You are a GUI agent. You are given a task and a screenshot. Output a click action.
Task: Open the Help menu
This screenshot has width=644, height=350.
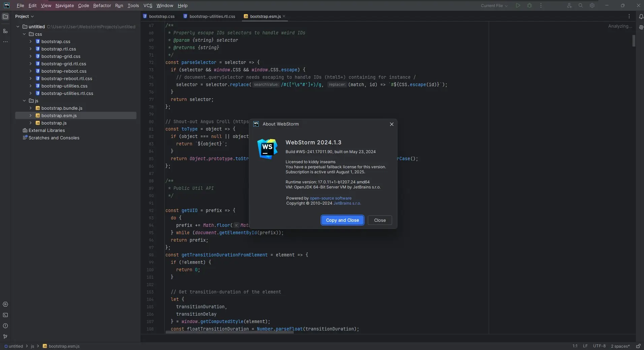(183, 5)
